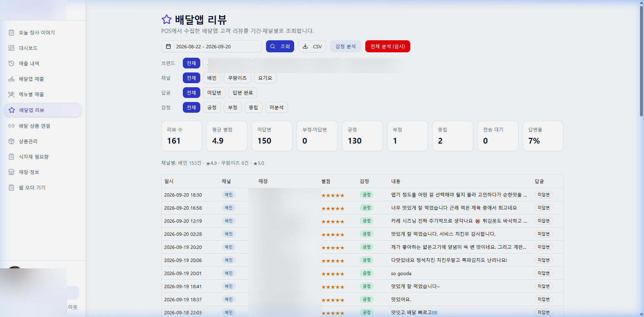Filter sentiment by 긍정
Viewport: 644px width, 317px height.
[x=212, y=107]
